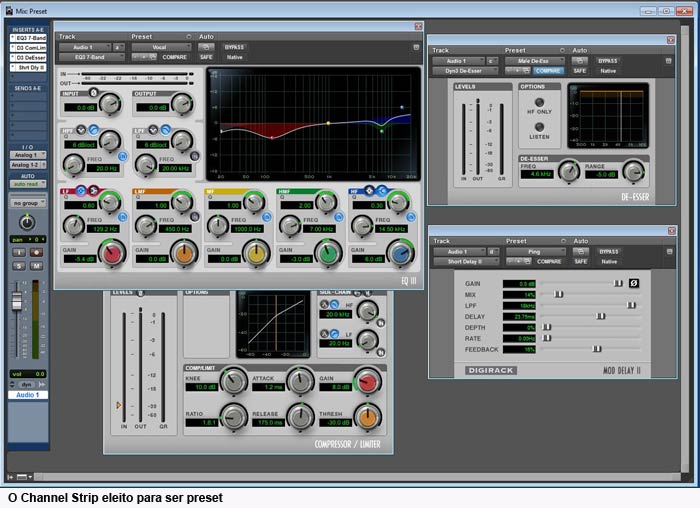The width and height of the screenshot is (700, 508).
Task: Click the MIX slider handle in Mod Delay
Action: (x=558, y=294)
